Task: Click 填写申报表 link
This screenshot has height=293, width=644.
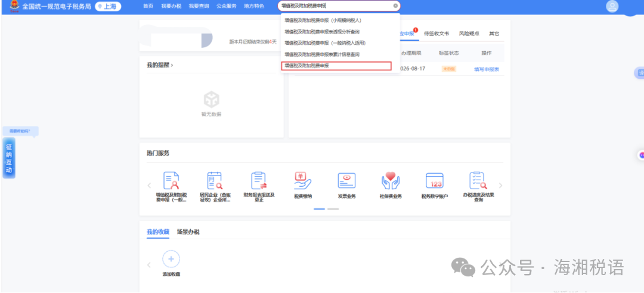Action: click(x=487, y=69)
